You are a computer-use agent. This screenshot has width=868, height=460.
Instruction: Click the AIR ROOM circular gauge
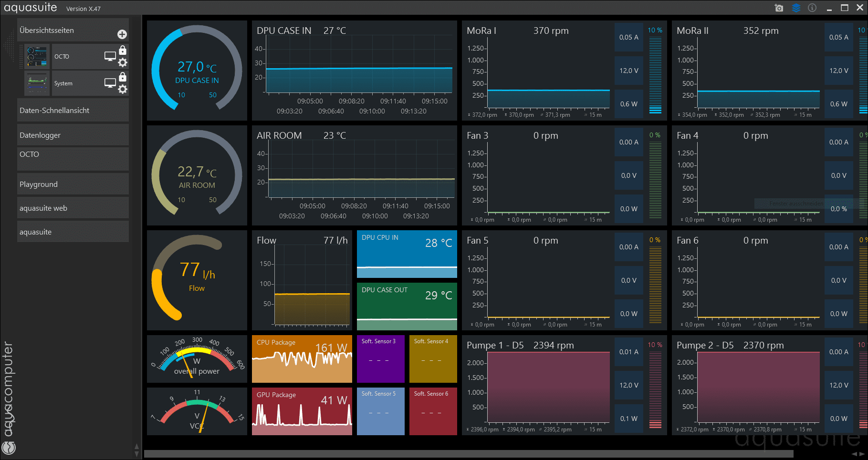pyautogui.click(x=197, y=175)
